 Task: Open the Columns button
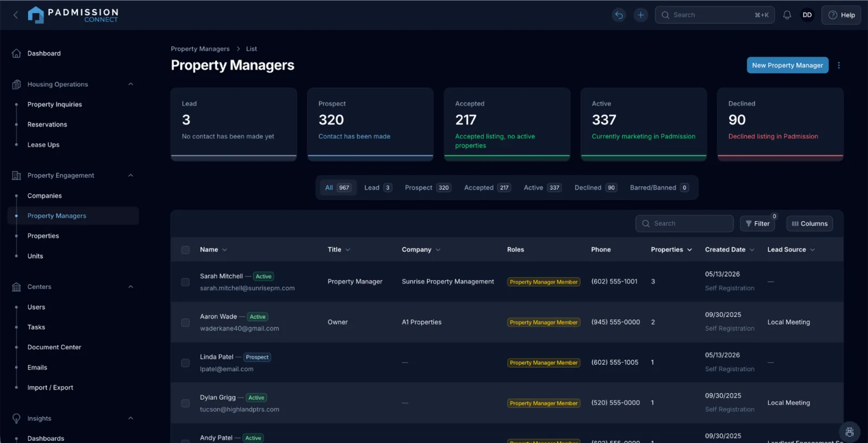tap(809, 223)
